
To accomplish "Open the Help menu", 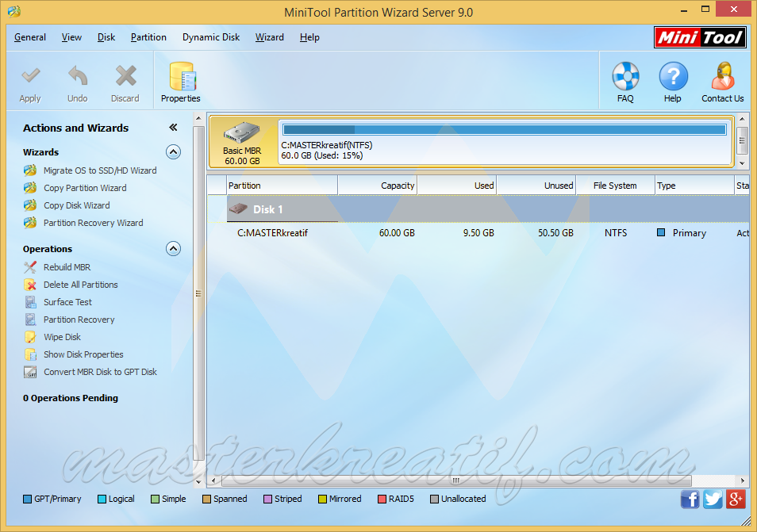I will point(309,37).
